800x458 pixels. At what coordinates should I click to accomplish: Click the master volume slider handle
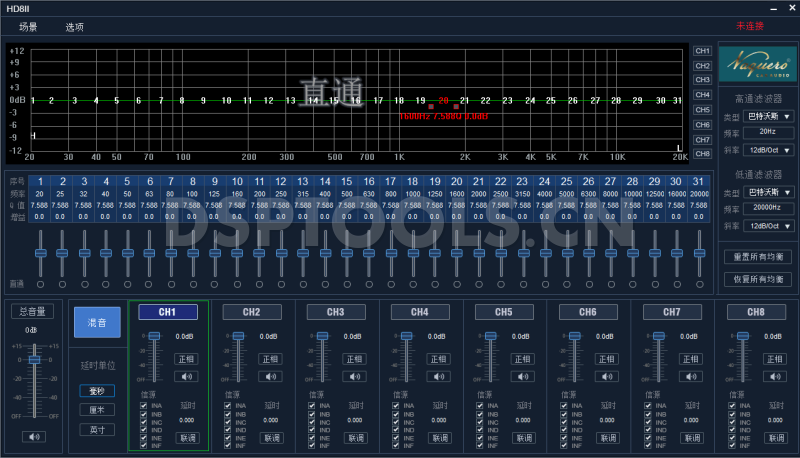coord(34,359)
